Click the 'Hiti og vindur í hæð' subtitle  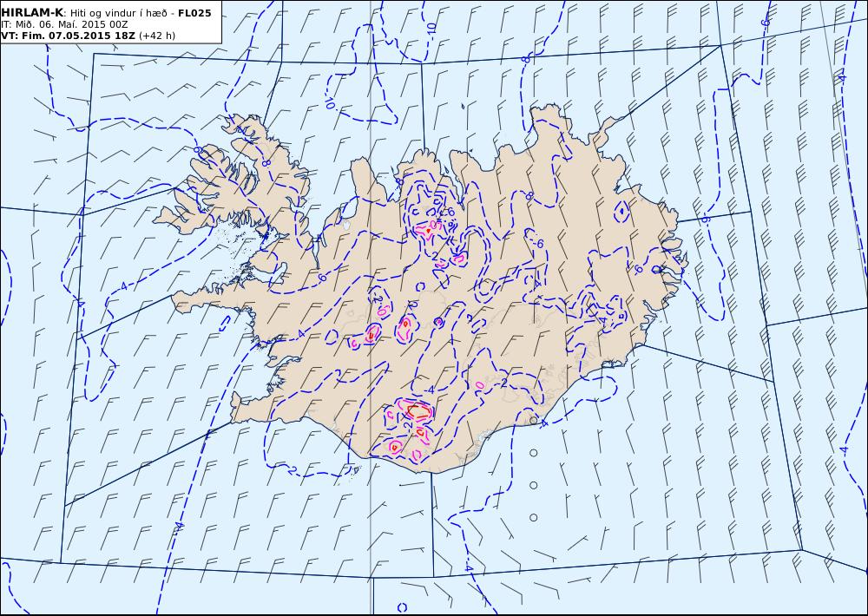point(118,13)
